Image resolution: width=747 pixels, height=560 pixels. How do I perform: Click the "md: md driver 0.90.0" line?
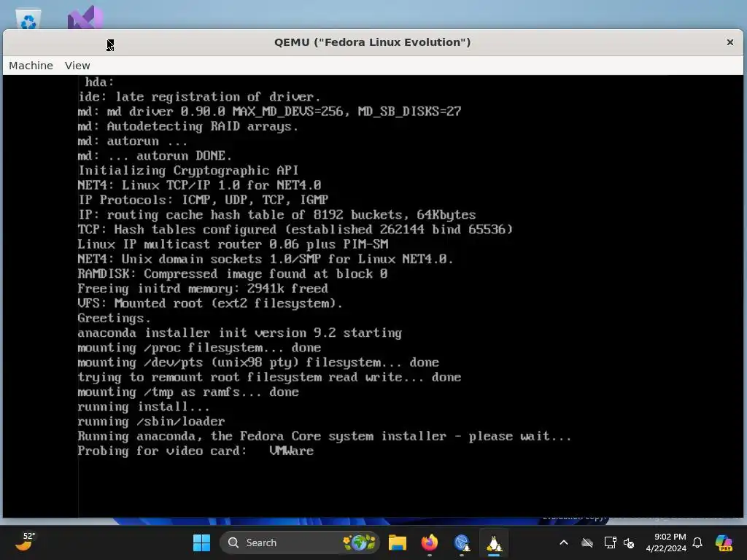(269, 112)
